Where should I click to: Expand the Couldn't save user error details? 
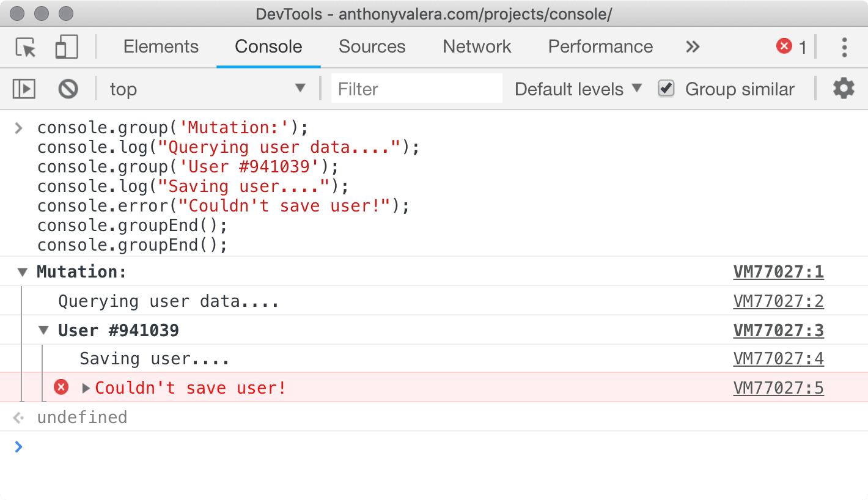click(85, 388)
